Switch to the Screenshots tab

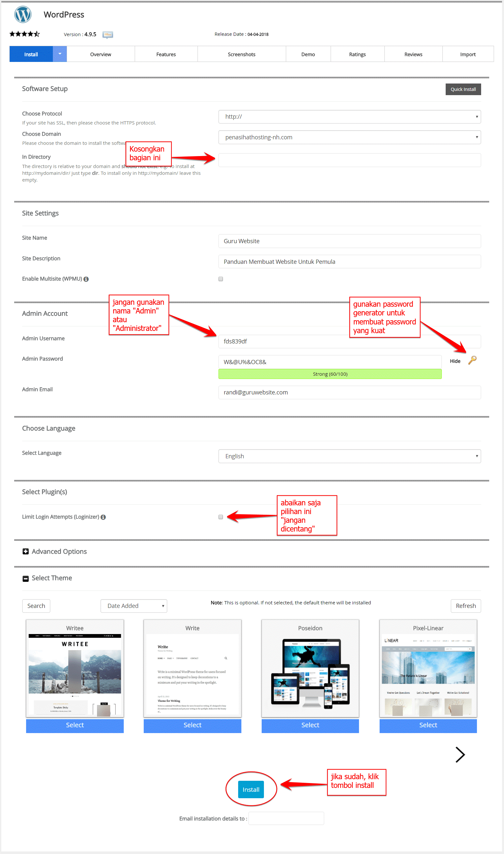pyautogui.click(x=241, y=54)
